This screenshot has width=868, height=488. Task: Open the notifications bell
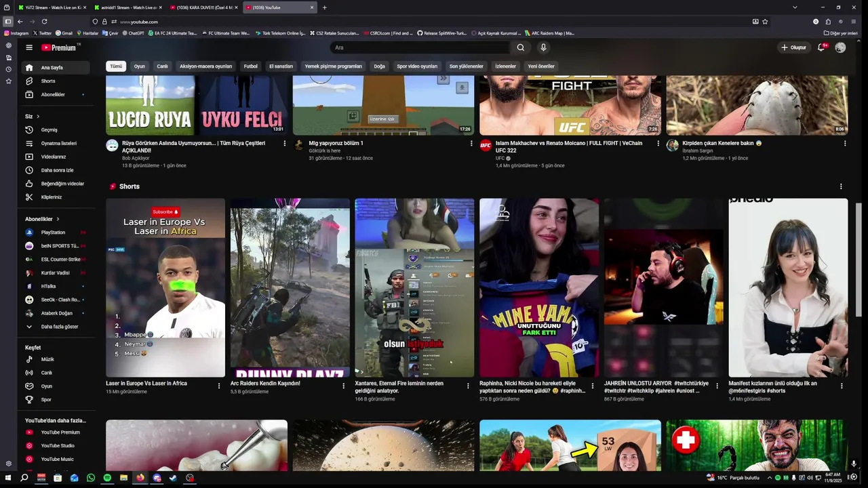tap(821, 47)
